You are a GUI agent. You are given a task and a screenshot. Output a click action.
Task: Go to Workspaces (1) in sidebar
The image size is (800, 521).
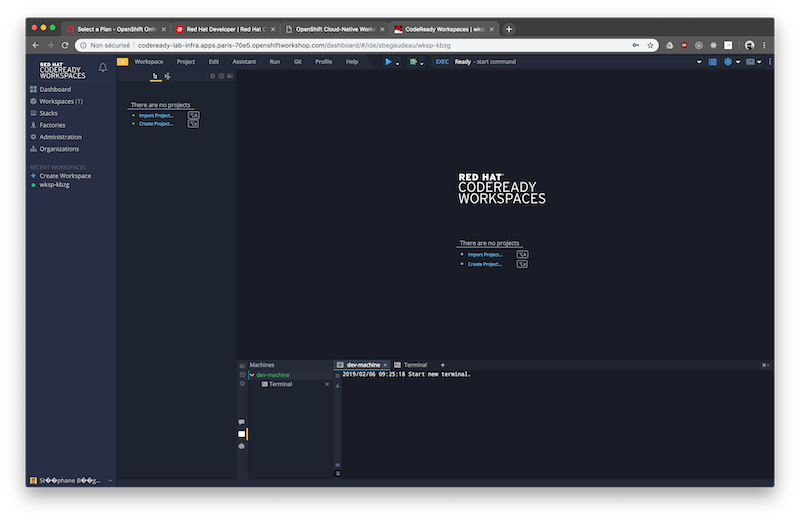coord(61,102)
